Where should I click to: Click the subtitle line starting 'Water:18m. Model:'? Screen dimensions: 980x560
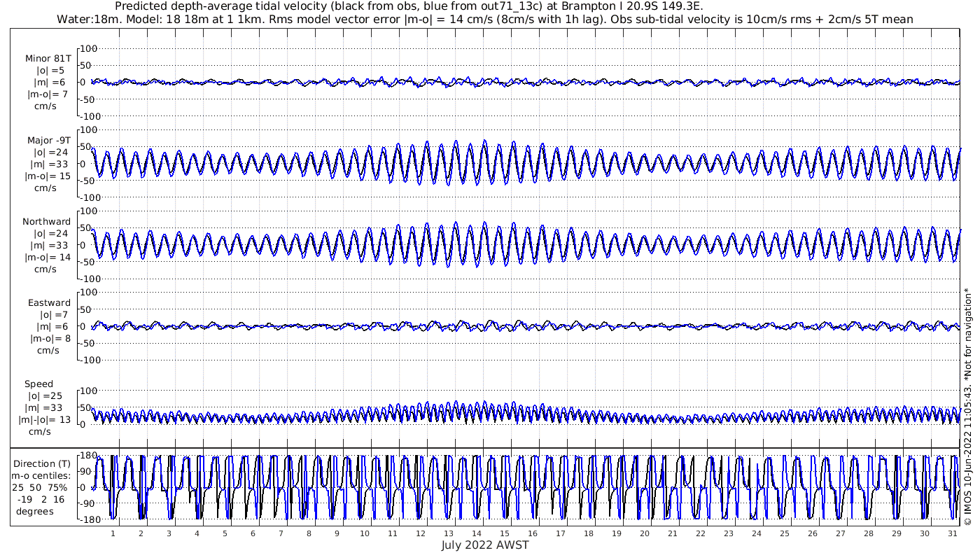(485, 19)
